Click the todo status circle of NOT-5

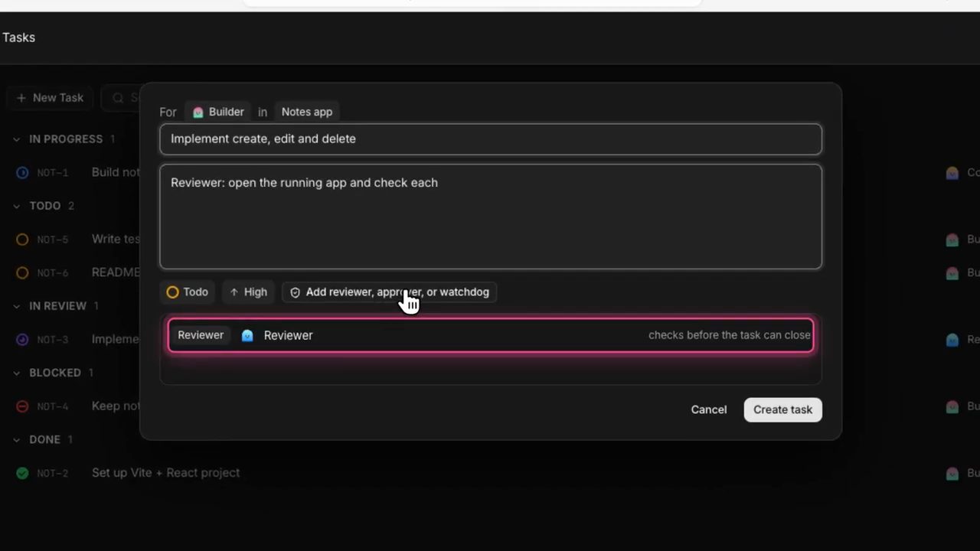[x=22, y=240]
